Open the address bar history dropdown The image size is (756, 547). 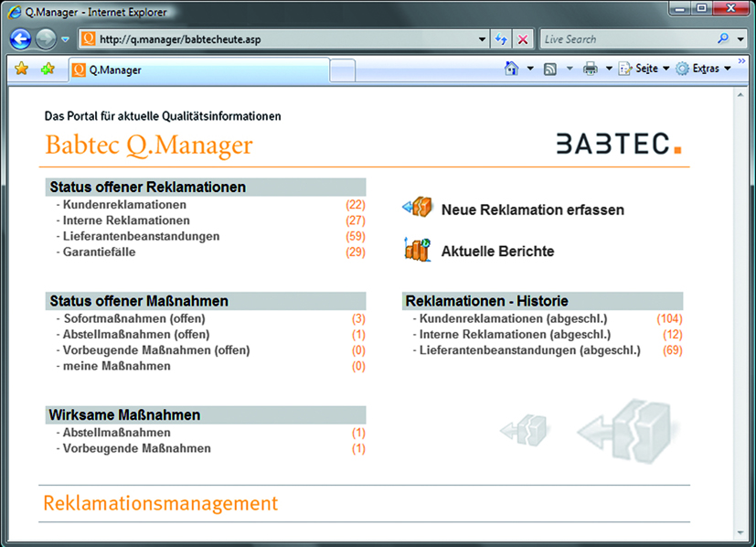(x=482, y=38)
